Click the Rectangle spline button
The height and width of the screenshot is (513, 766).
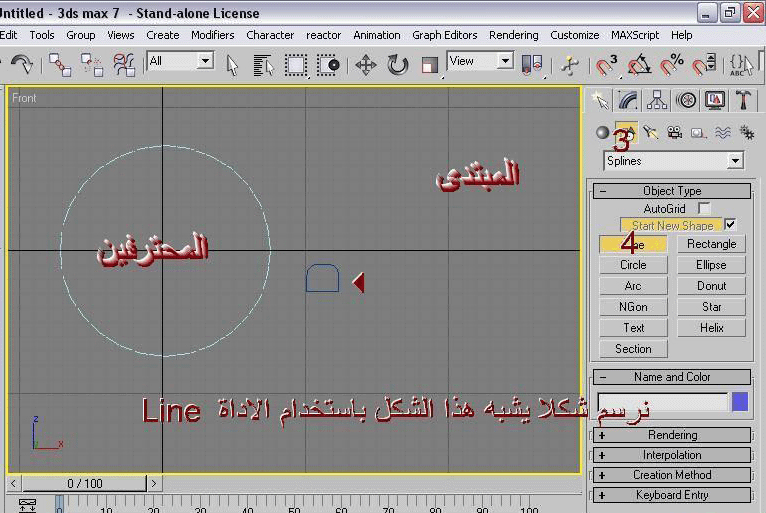coord(711,244)
